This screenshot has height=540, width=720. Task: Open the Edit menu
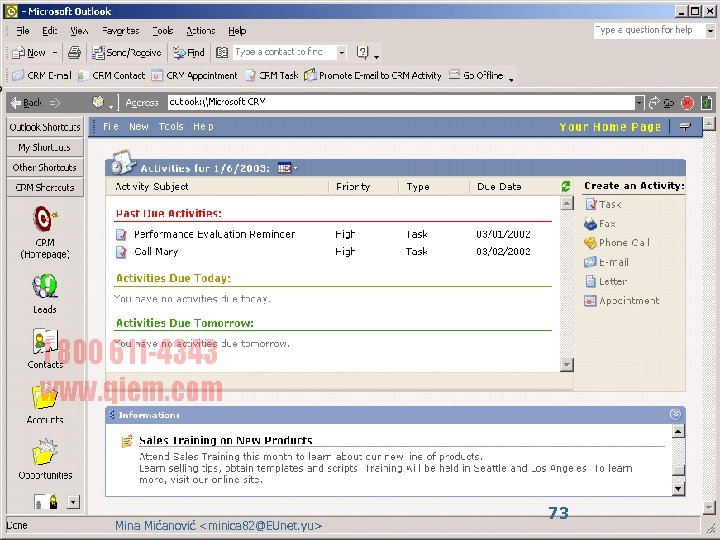pos(50,31)
